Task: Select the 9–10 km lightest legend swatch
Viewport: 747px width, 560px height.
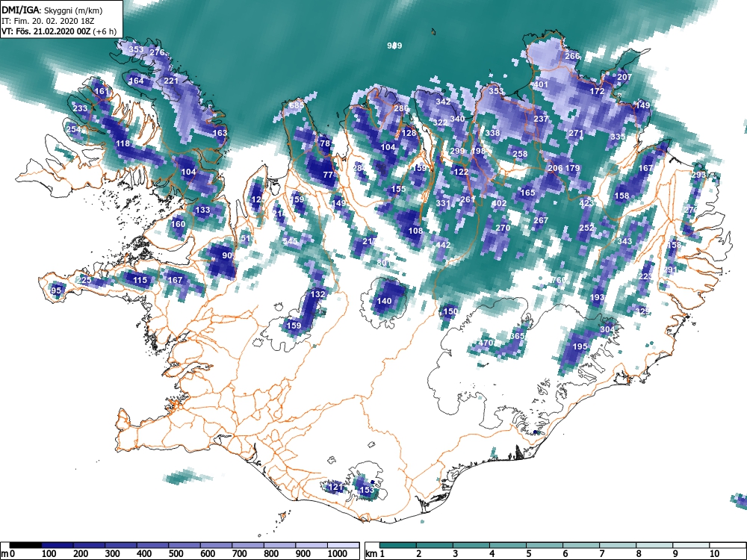Action: pyautogui.click(x=691, y=545)
